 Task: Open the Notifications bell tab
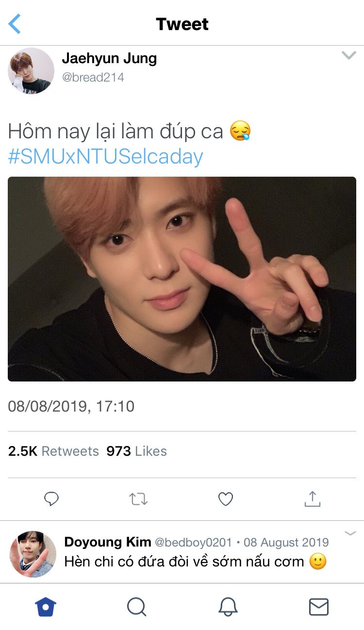point(228,607)
